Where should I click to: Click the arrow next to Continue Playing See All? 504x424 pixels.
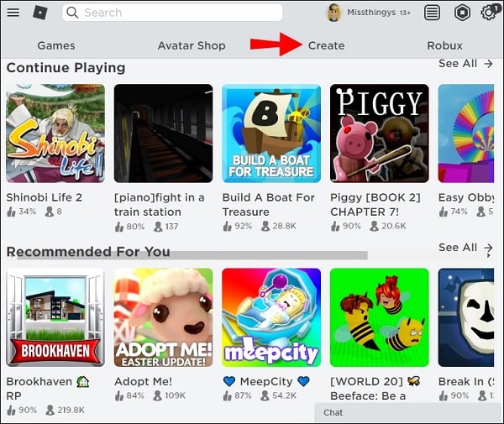click(489, 64)
